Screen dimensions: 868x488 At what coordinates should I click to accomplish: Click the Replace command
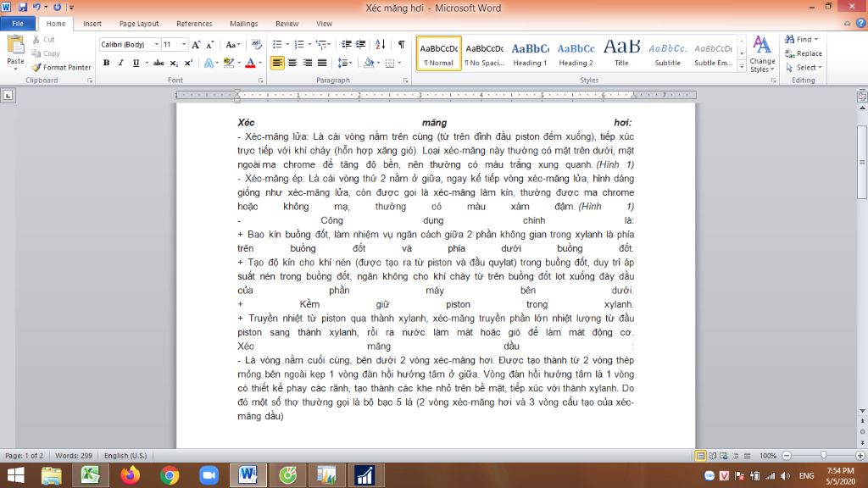coord(804,53)
